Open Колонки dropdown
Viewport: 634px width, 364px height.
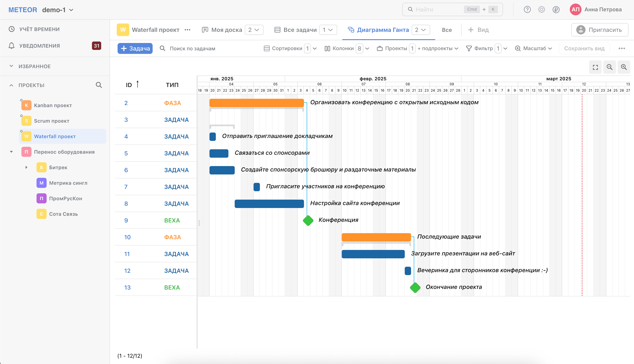tap(347, 48)
